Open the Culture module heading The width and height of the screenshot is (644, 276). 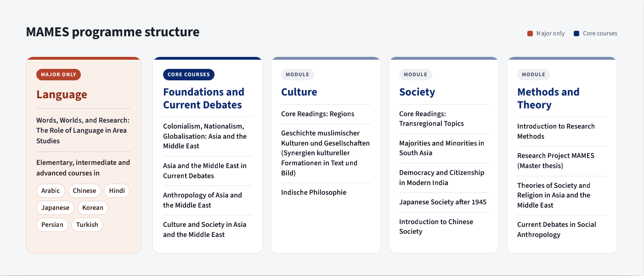pos(299,92)
